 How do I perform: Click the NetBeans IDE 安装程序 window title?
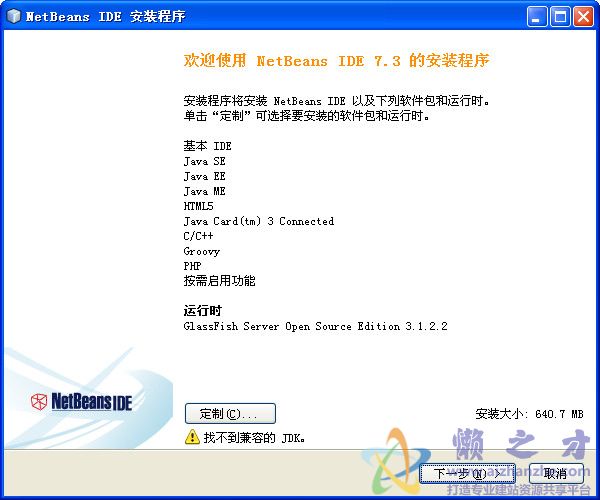(105, 16)
